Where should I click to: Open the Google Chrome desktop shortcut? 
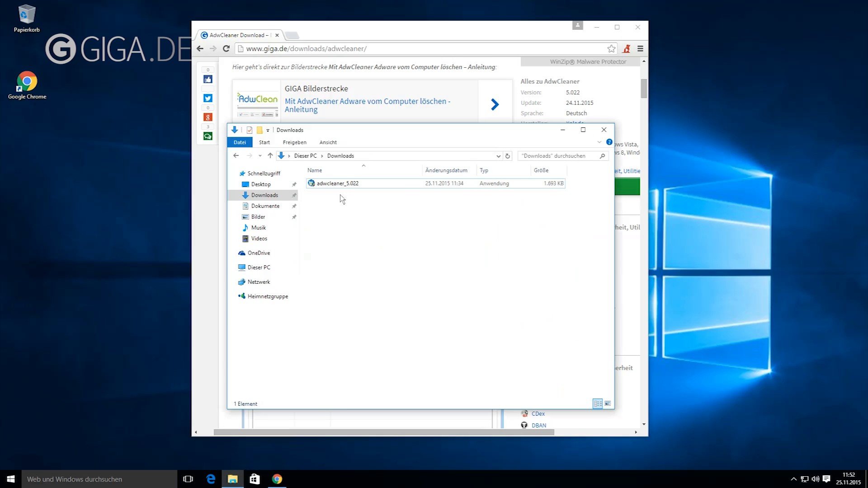tap(27, 85)
